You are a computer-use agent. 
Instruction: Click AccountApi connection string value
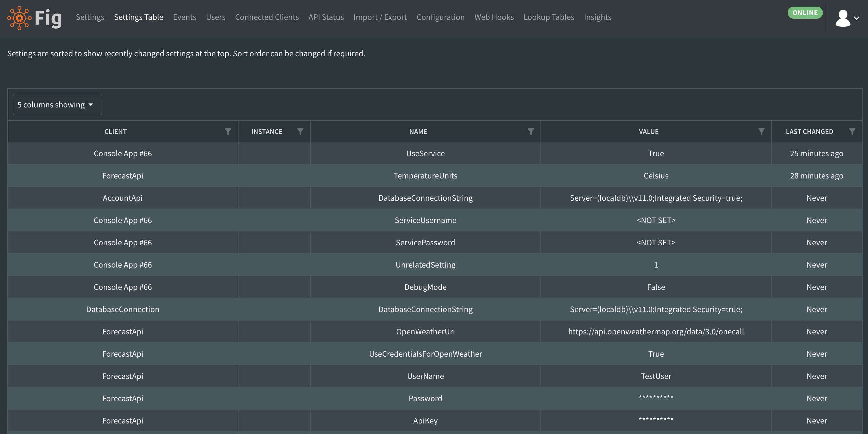coord(656,198)
